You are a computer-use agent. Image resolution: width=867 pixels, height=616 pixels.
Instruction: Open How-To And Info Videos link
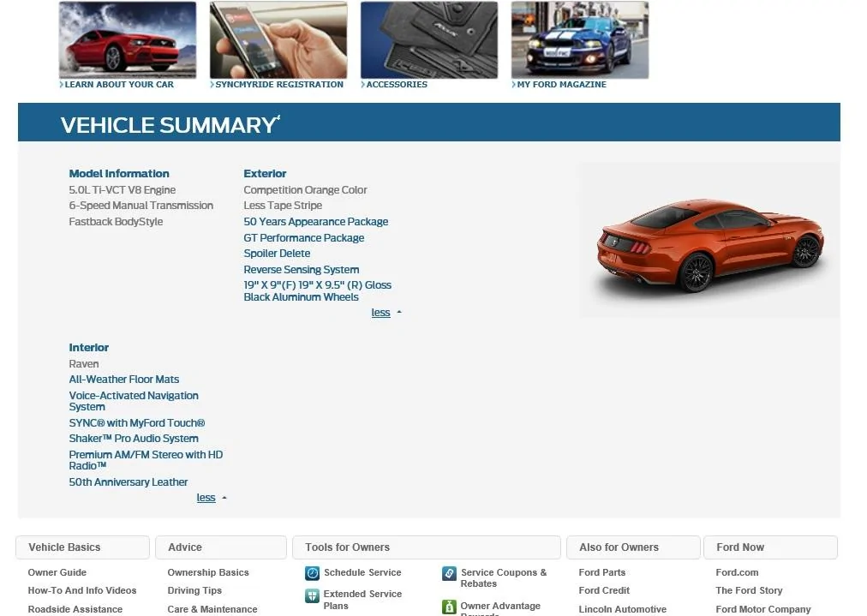pos(82,590)
